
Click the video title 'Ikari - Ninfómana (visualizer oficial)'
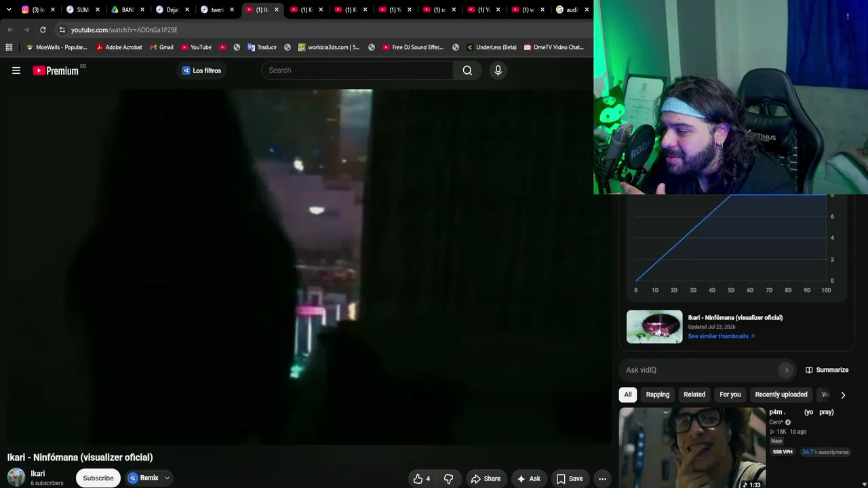[x=80, y=457]
